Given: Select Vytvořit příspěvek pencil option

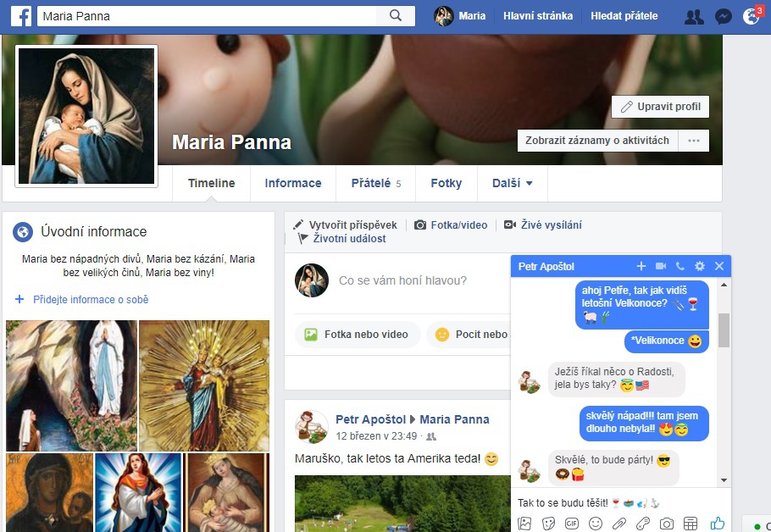Looking at the screenshot, I should pyautogui.click(x=345, y=224).
